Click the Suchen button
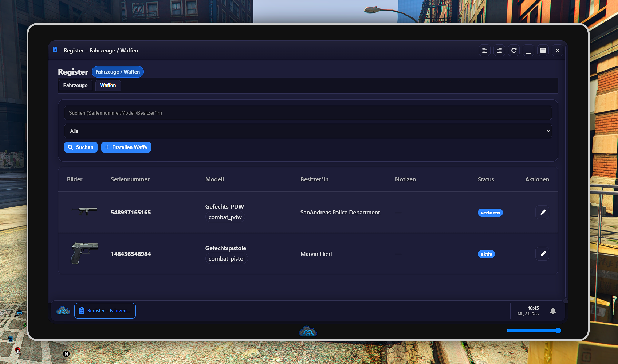 click(x=81, y=147)
